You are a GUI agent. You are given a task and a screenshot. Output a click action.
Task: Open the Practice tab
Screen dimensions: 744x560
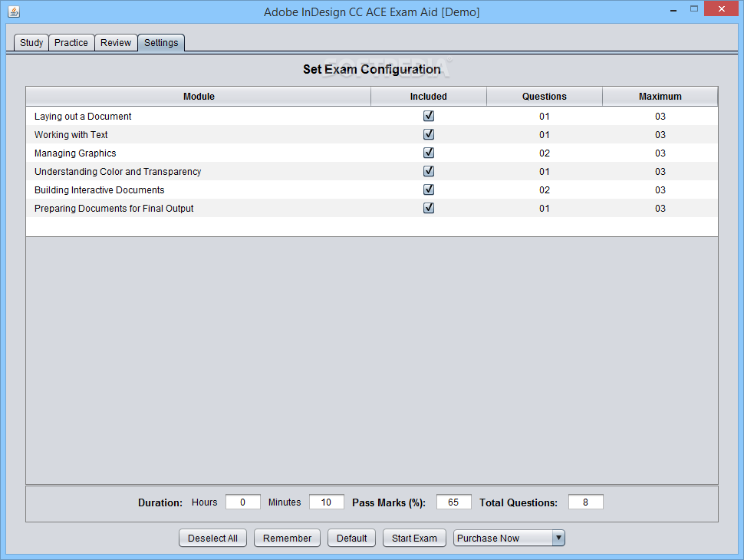(x=71, y=43)
